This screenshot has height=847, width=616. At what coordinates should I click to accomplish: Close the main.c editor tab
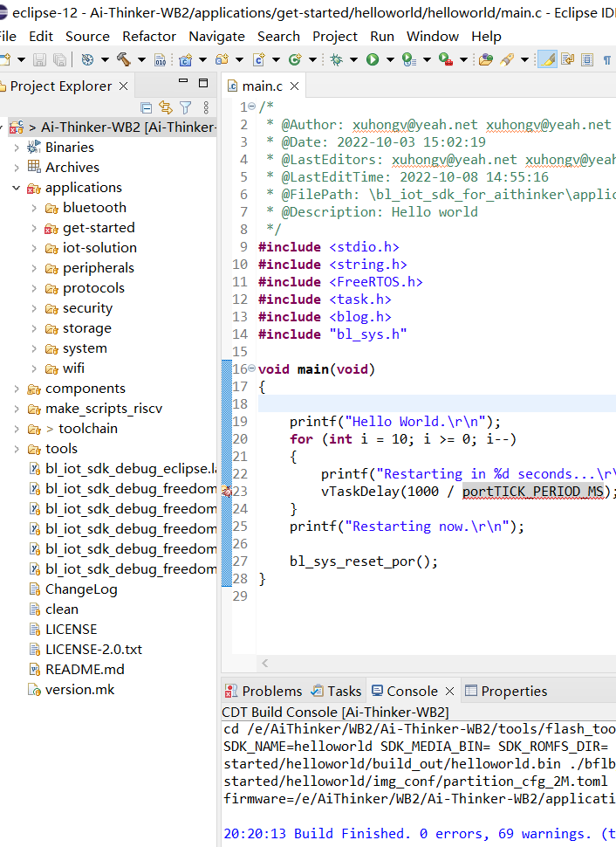click(x=294, y=86)
